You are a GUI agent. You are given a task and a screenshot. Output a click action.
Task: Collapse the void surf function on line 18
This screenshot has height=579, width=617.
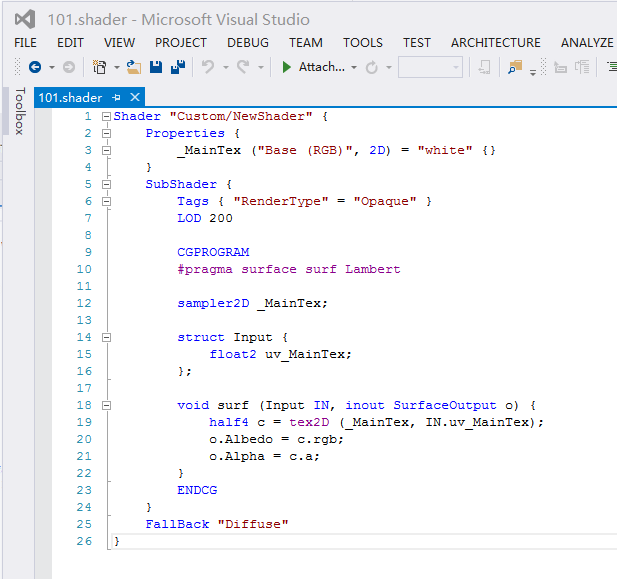point(106,405)
